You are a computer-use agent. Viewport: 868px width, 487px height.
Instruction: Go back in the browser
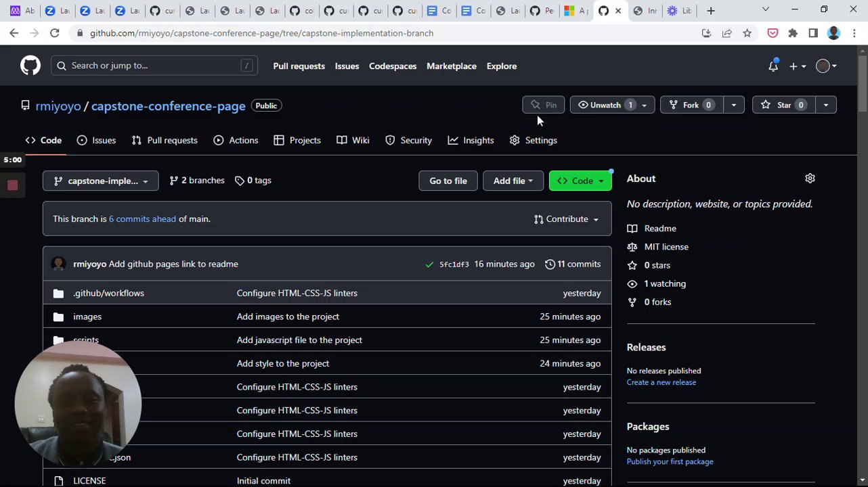tap(14, 33)
